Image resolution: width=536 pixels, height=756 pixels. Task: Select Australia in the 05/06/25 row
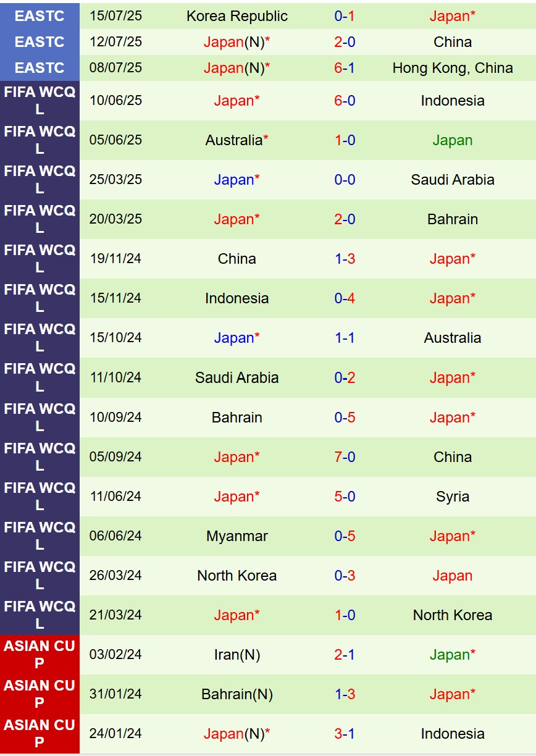click(x=237, y=140)
